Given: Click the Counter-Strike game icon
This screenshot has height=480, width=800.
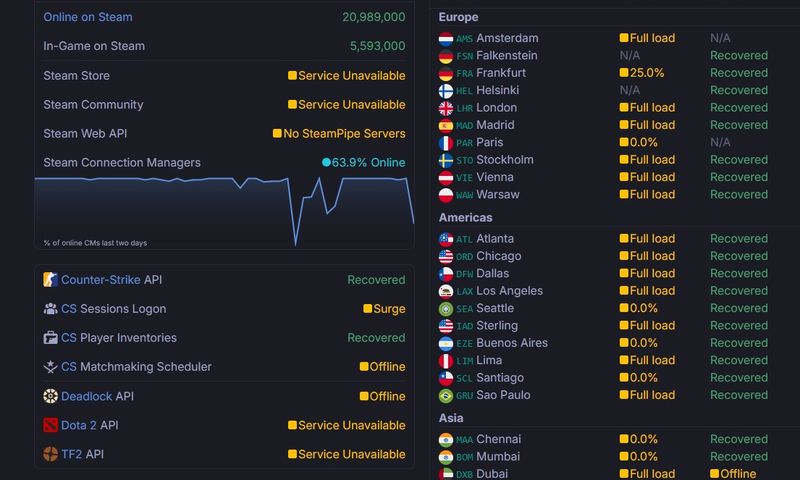Looking at the screenshot, I should tap(51, 280).
